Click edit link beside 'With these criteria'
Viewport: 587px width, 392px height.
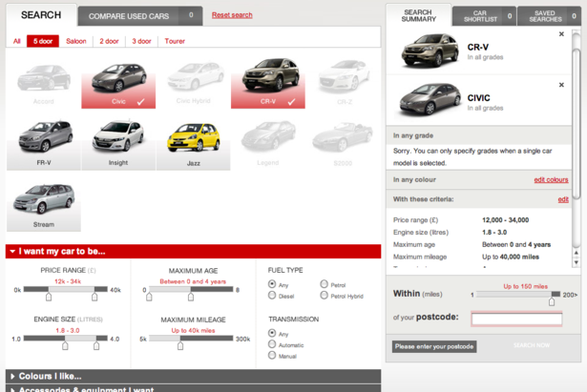(x=563, y=199)
